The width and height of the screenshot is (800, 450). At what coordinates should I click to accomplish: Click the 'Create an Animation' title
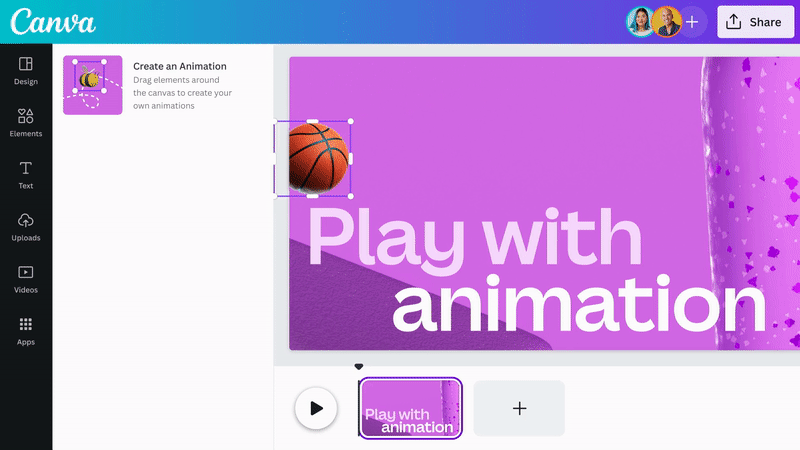180,66
